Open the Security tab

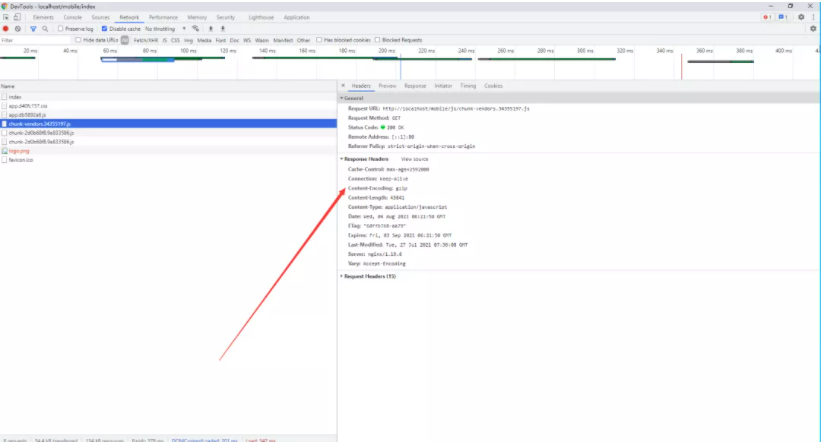[x=226, y=17]
